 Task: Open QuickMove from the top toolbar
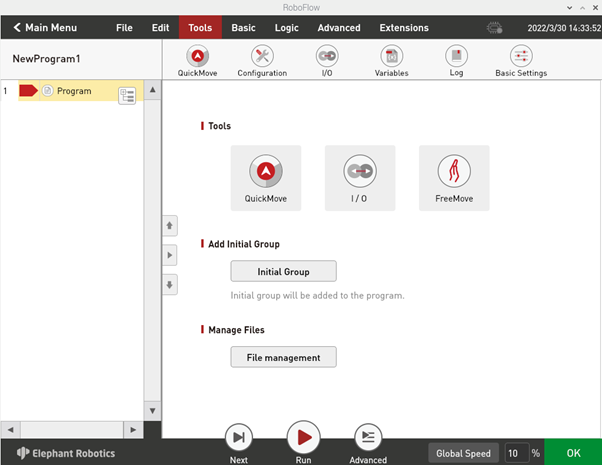[197, 58]
